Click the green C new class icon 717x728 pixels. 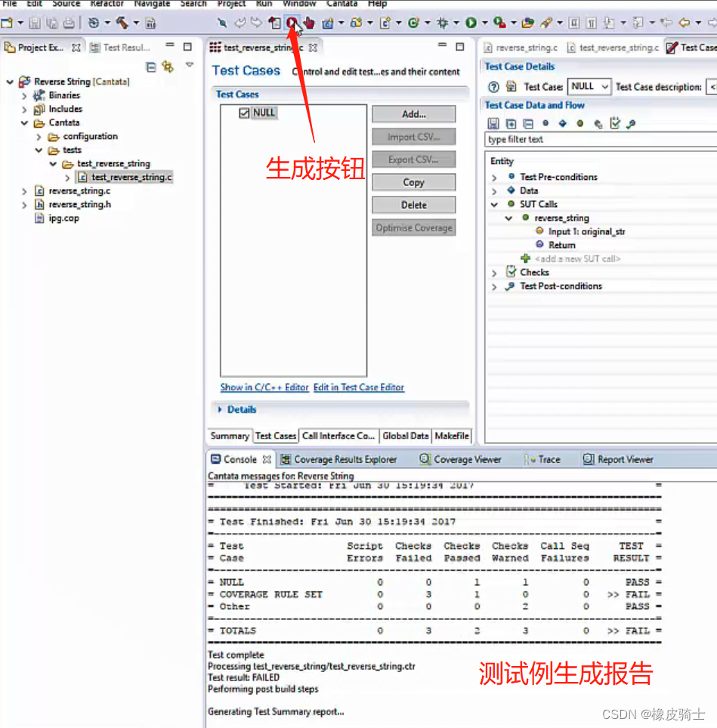tap(413, 22)
